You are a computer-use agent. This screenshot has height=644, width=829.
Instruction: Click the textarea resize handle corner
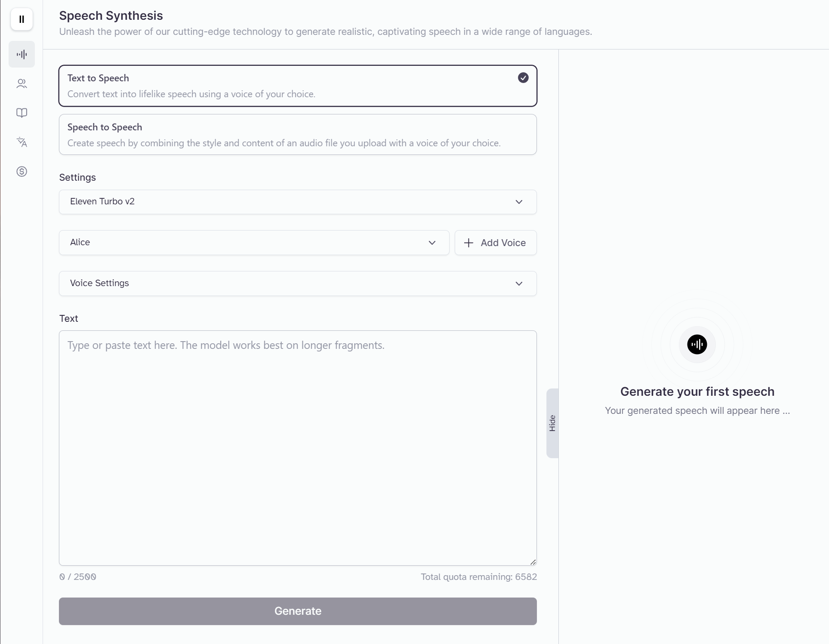point(533,562)
